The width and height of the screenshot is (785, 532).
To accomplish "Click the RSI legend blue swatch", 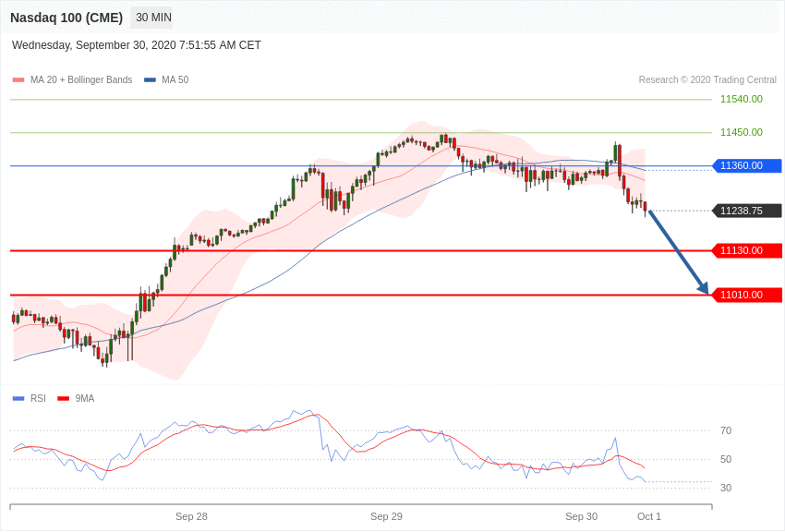I will (x=18, y=398).
